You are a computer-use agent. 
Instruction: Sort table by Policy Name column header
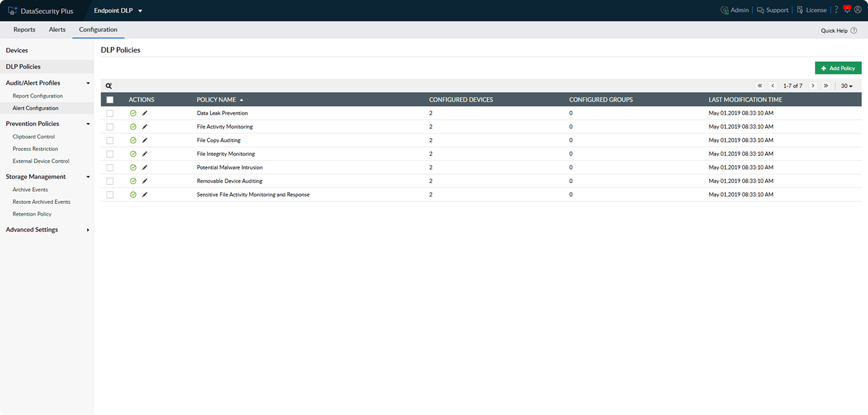tap(216, 100)
